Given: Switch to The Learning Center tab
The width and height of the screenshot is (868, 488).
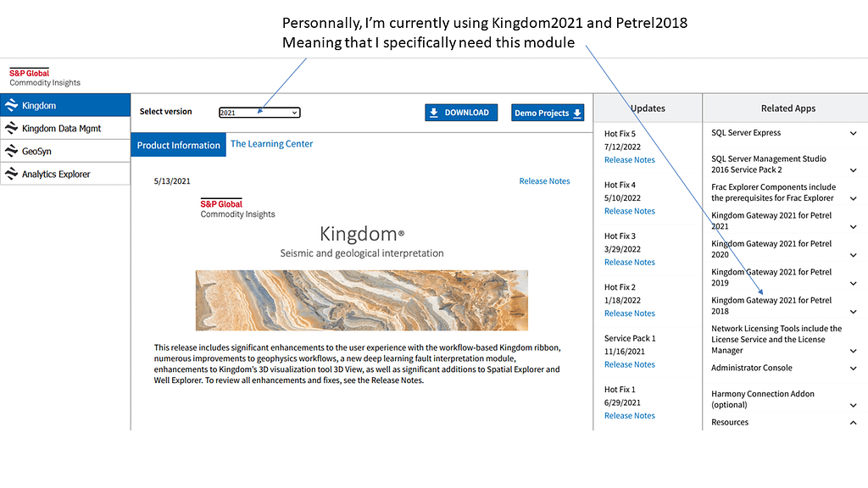Looking at the screenshot, I should tap(271, 144).
